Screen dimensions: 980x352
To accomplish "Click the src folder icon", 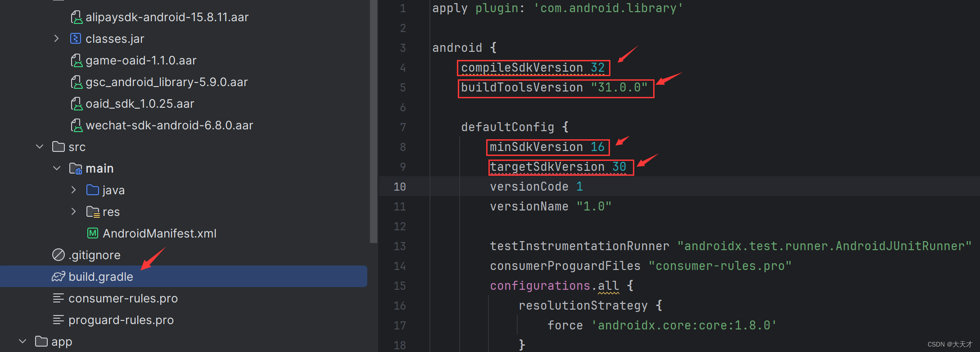I will click(x=59, y=147).
